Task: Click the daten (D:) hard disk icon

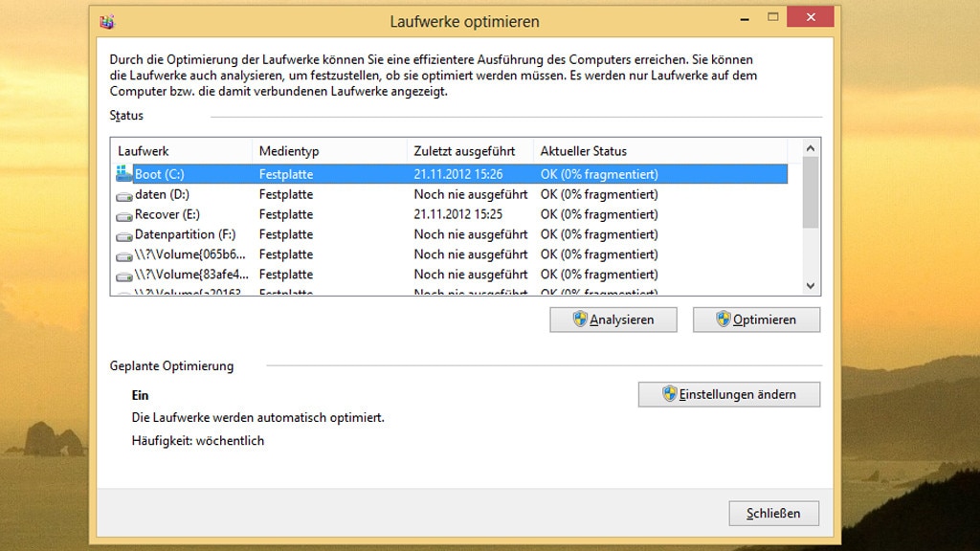Action: pos(124,194)
